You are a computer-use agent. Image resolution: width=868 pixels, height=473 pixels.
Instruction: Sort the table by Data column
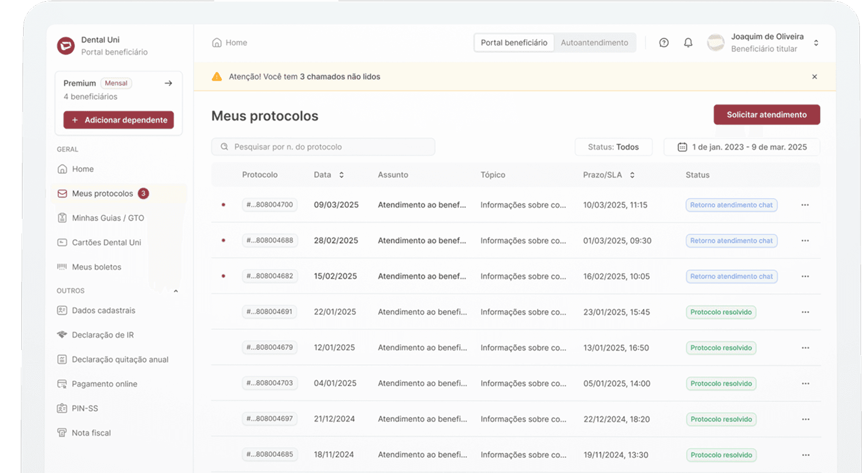point(341,175)
